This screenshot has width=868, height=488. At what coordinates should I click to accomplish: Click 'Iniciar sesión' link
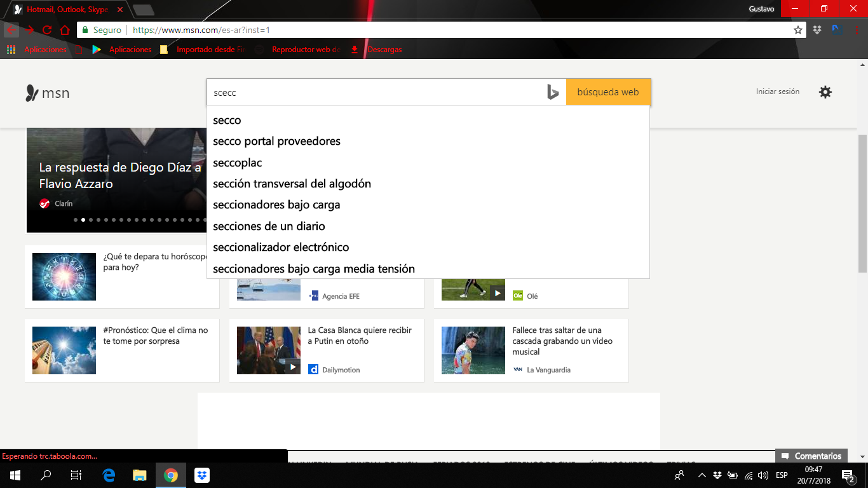click(x=777, y=92)
